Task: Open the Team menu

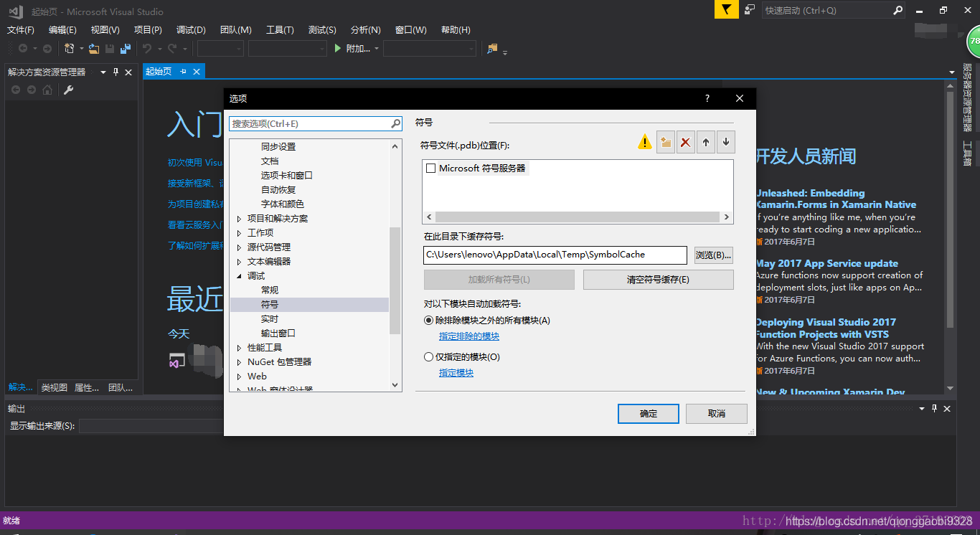Action: [236, 29]
